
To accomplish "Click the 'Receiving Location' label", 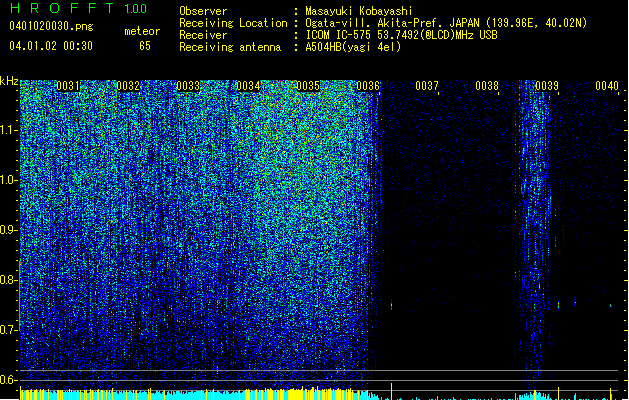I will tap(233, 23).
